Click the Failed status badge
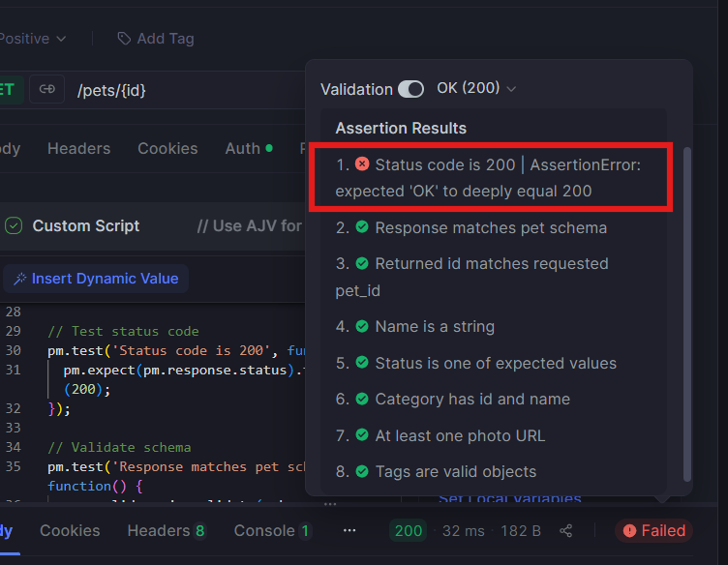The height and width of the screenshot is (565, 728). [x=653, y=531]
